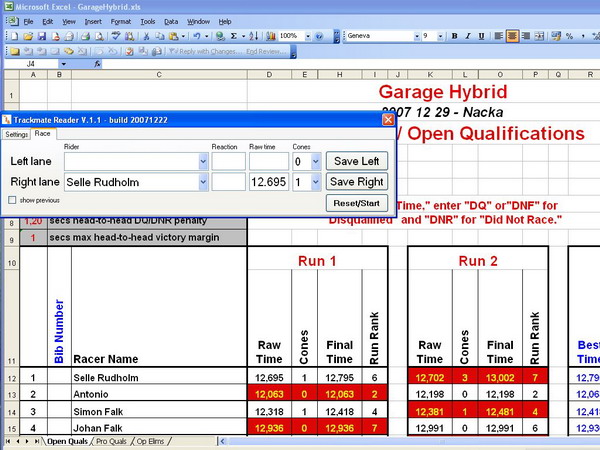Switch to the Pro Quals sheet tab

[x=111, y=441]
